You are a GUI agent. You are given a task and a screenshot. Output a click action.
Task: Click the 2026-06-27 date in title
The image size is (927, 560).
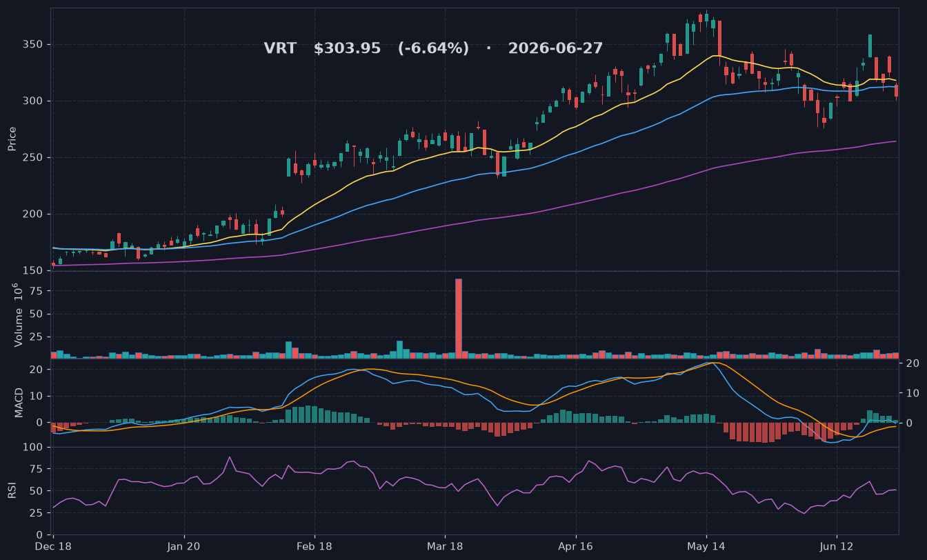tap(555, 49)
